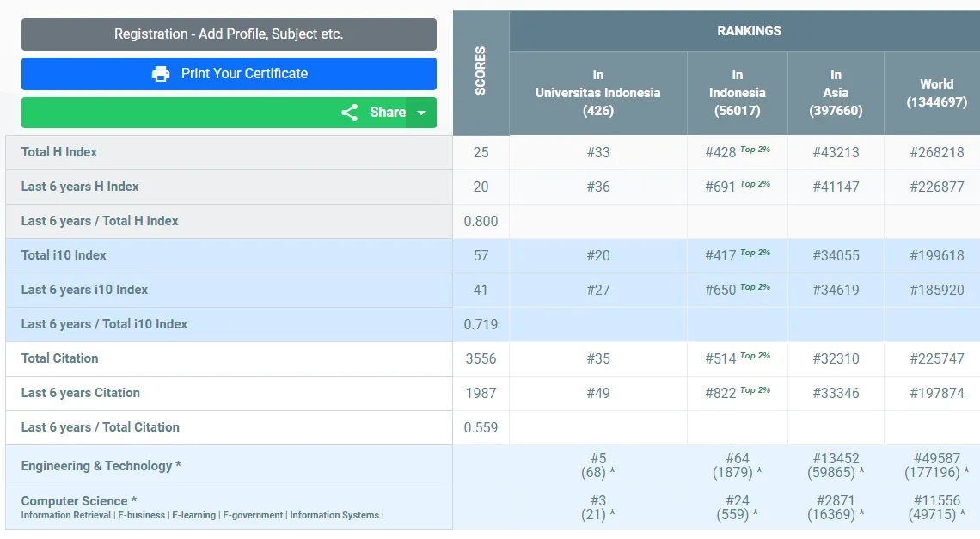Click the share network icon
This screenshot has height=539, width=980.
point(349,113)
